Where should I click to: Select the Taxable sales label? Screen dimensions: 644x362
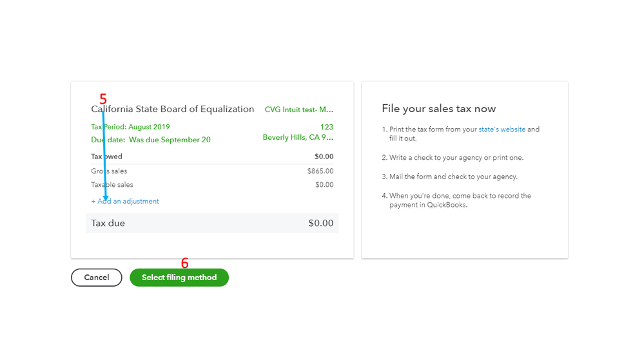[x=112, y=185]
